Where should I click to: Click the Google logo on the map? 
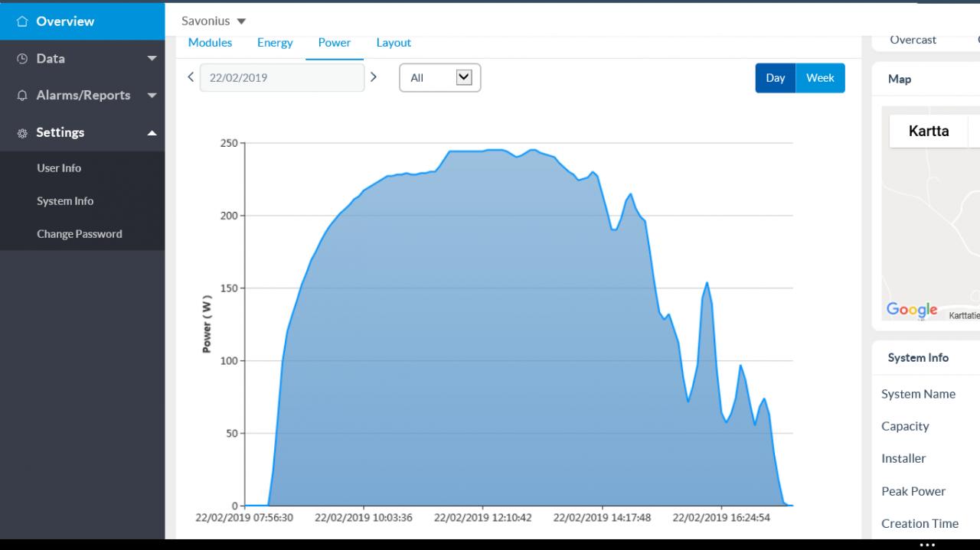pyautogui.click(x=912, y=310)
